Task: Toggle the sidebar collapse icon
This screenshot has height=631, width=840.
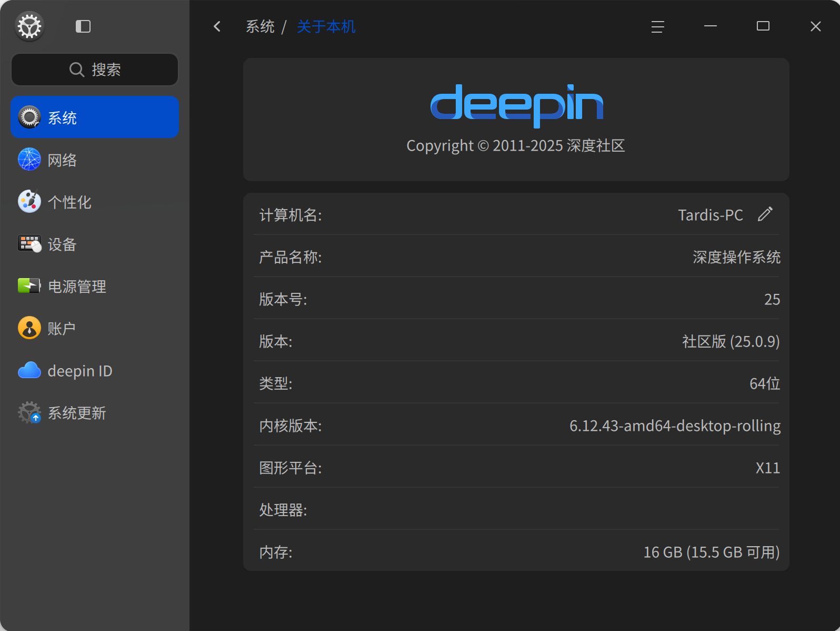Action: click(83, 26)
